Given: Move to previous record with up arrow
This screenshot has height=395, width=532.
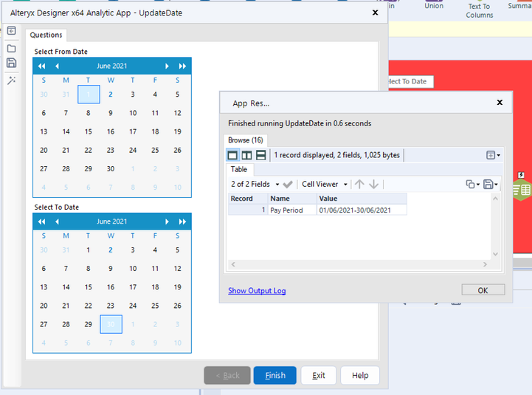Looking at the screenshot, I should coord(359,184).
